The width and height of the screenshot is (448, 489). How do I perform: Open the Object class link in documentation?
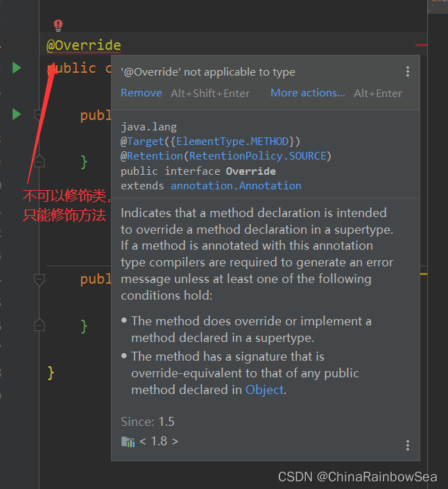pos(264,390)
